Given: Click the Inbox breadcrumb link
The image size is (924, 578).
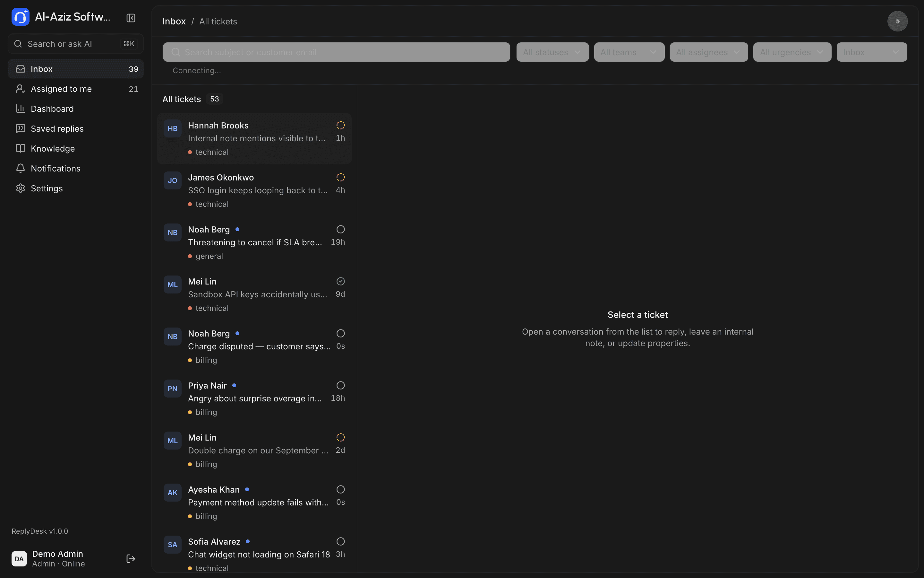Looking at the screenshot, I should [174, 22].
